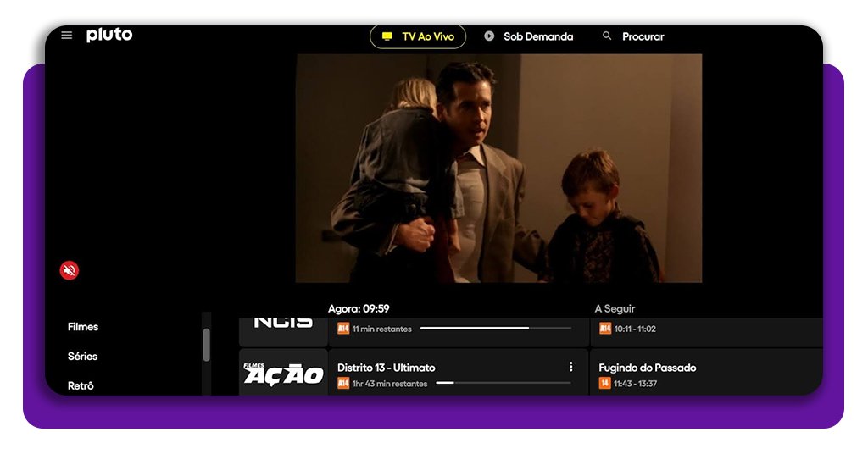The height and width of the screenshot is (454, 868).
Task: Click the category list scrollbar
Action: click(207, 345)
